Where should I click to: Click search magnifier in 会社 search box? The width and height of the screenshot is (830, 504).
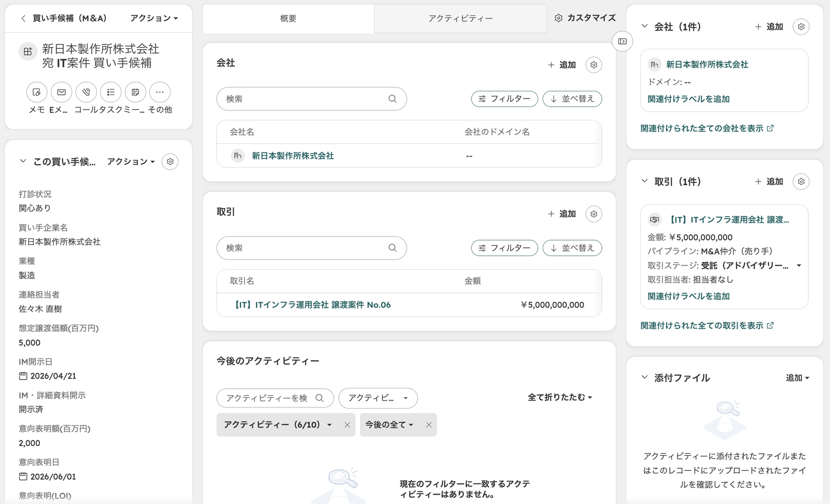tap(393, 99)
